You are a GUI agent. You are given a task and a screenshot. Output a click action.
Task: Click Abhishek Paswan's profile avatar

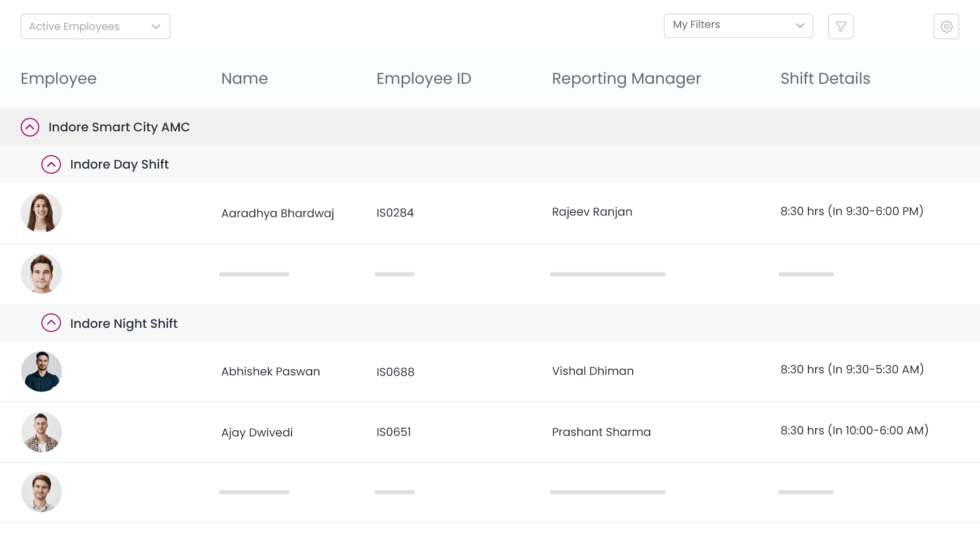[x=41, y=371]
